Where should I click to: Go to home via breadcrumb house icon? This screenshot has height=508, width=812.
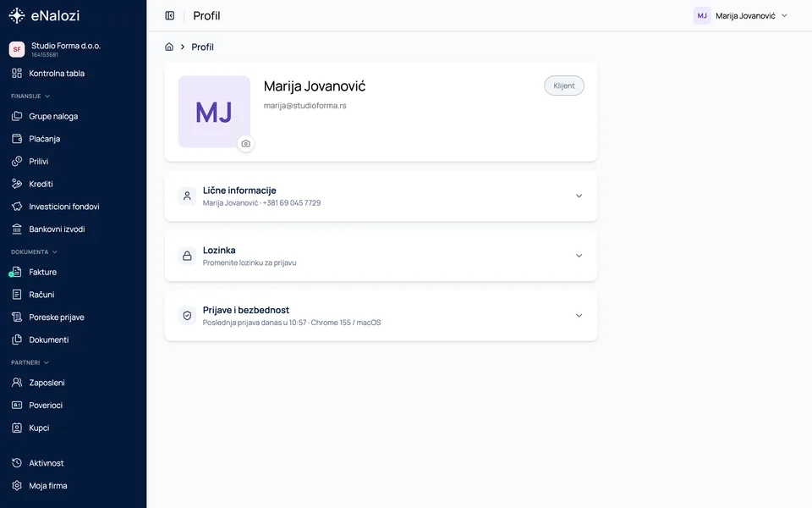point(169,47)
